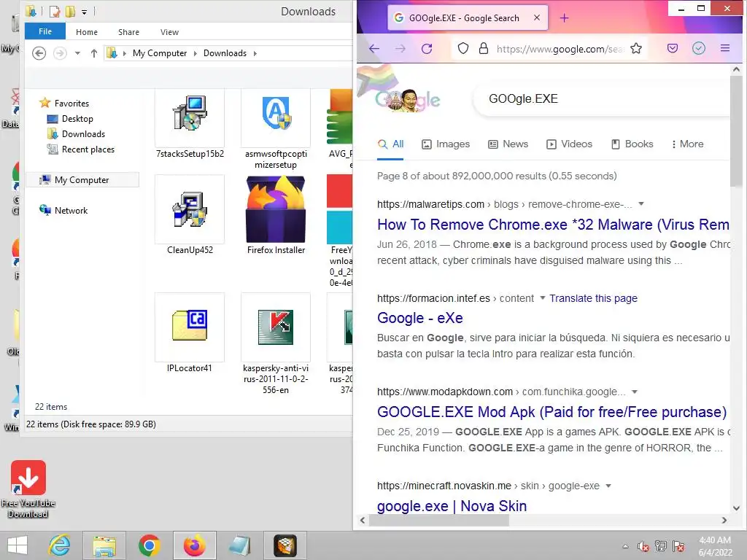Click the Firefox URL address field
This screenshot has width=747, height=560.
coord(560,49)
